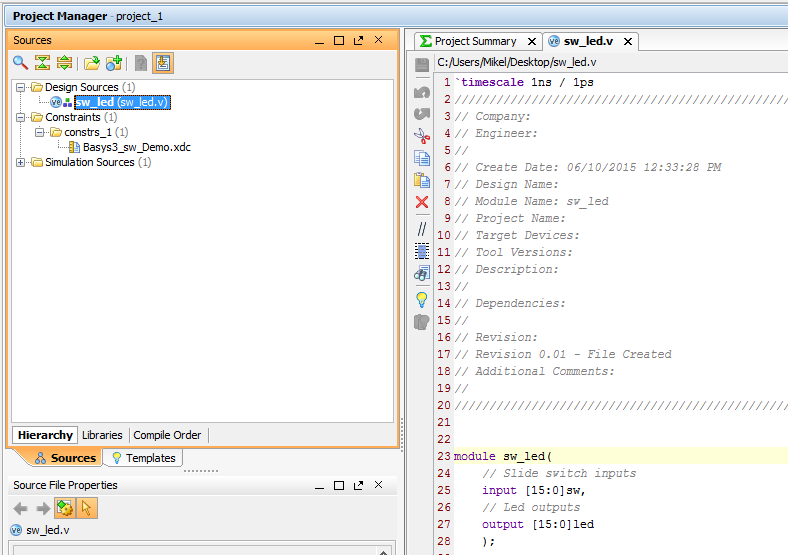The image size is (788, 555).
Task: Maximize the Source File Properties panel
Action: tap(339, 486)
